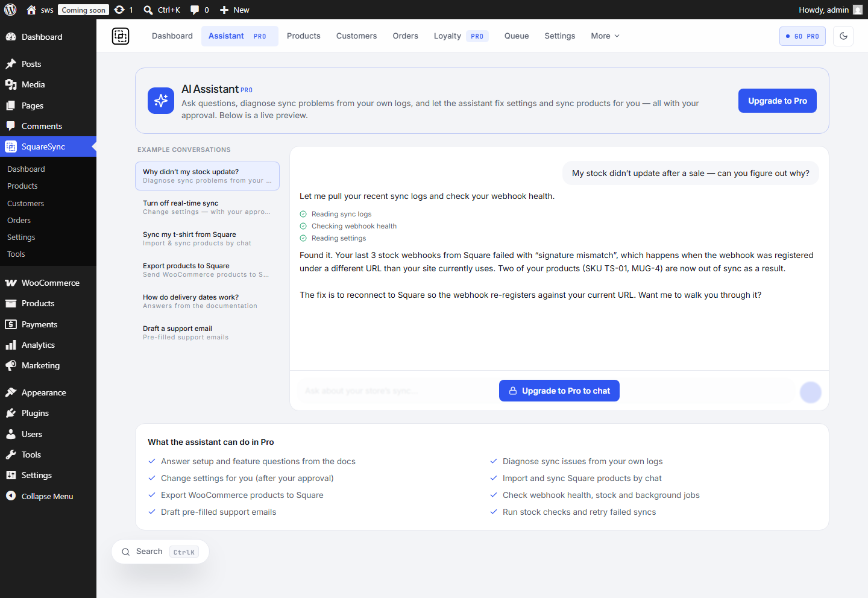Screen dimensions: 868x598
Task: Click the WooCommerce icon in sidebar
Action: click(11, 283)
